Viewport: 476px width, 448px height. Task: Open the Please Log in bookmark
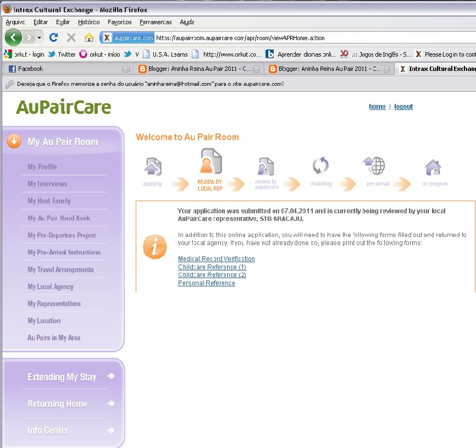tap(445, 54)
